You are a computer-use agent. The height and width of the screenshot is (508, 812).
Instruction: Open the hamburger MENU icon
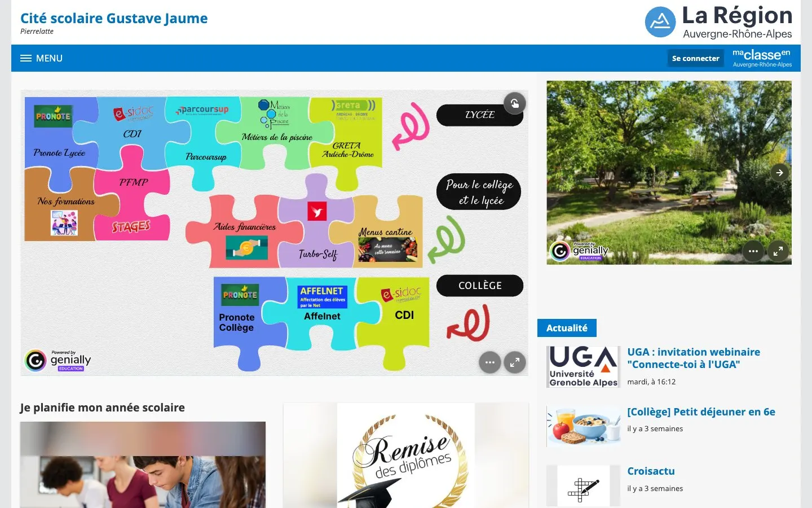coord(26,58)
